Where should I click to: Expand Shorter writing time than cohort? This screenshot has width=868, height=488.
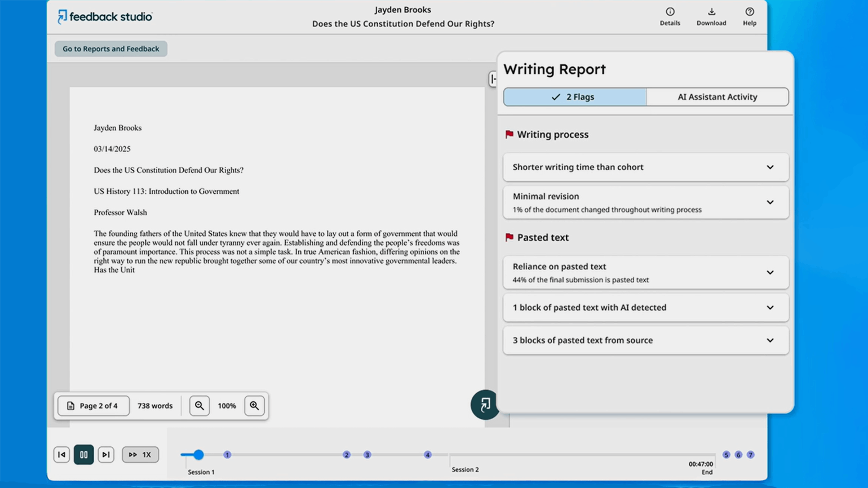pyautogui.click(x=645, y=167)
